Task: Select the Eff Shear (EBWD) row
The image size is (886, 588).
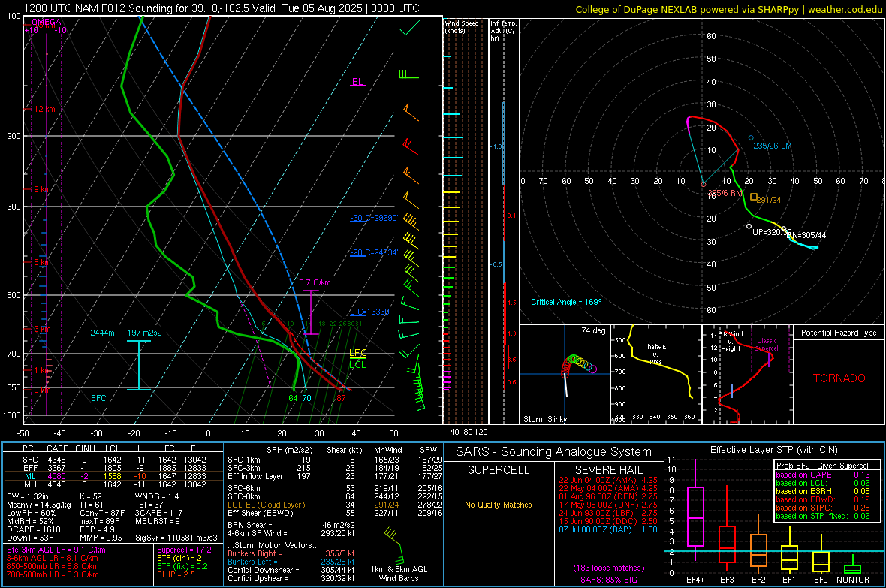Action: tap(335, 514)
